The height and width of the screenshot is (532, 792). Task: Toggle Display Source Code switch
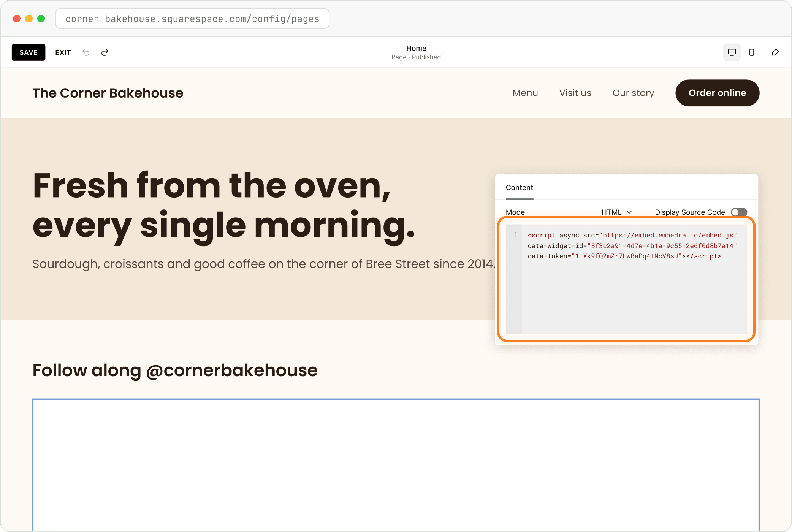click(x=739, y=212)
